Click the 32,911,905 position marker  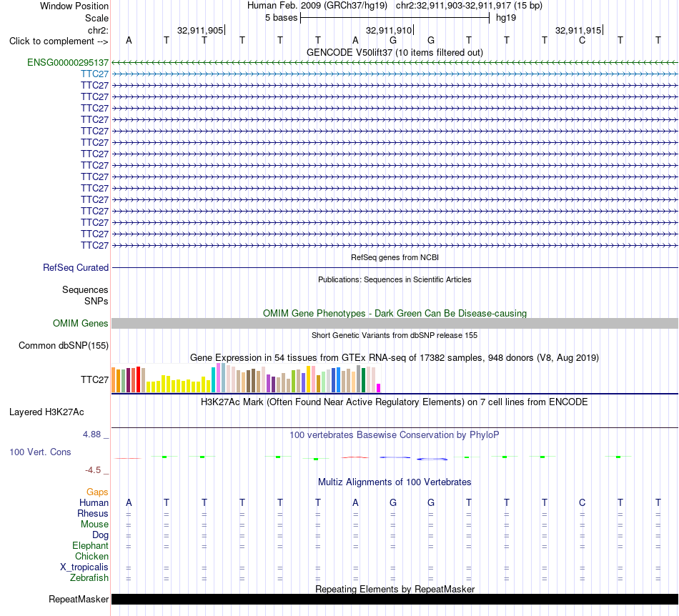[x=201, y=30]
